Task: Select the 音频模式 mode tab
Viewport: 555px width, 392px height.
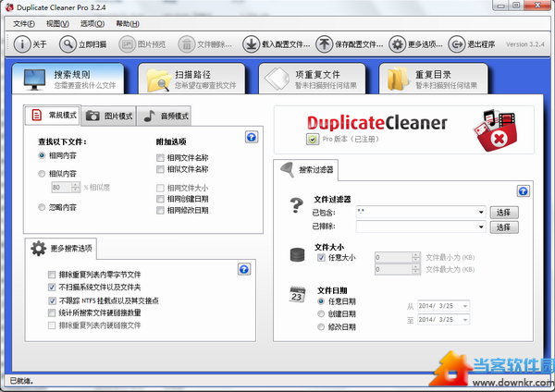Action: (x=164, y=116)
